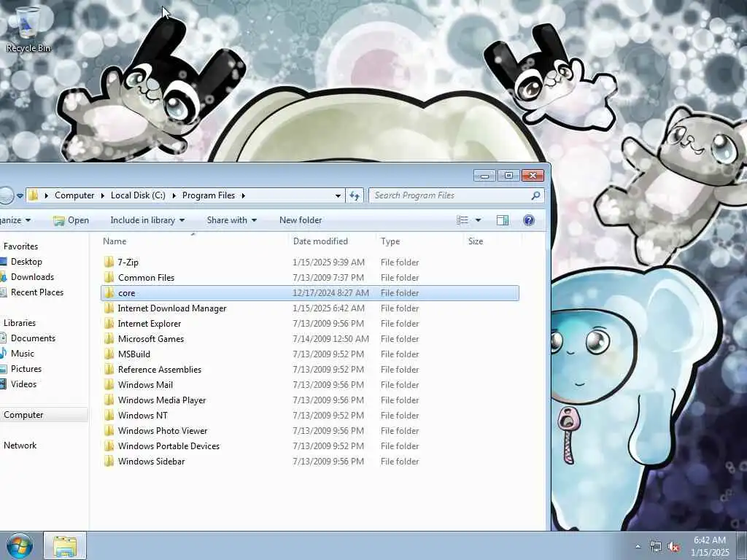Select Network in the navigation pane

(20, 446)
